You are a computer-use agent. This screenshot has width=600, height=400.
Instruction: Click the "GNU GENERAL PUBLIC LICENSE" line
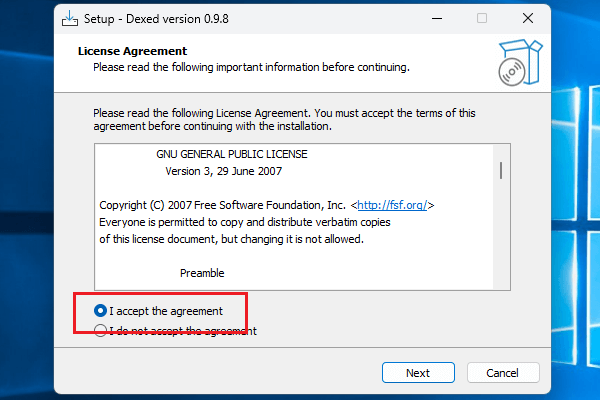(x=232, y=155)
